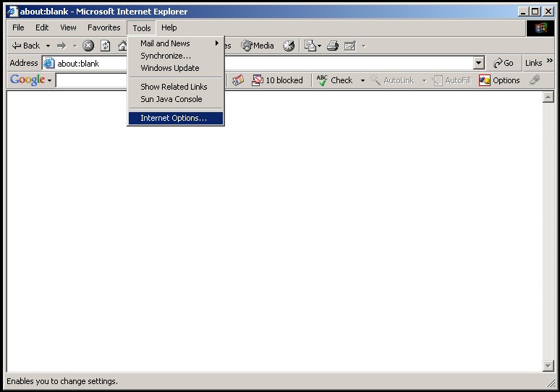The image size is (560, 392).
Task: Select Windows Update menu item
Action: tap(176, 68)
